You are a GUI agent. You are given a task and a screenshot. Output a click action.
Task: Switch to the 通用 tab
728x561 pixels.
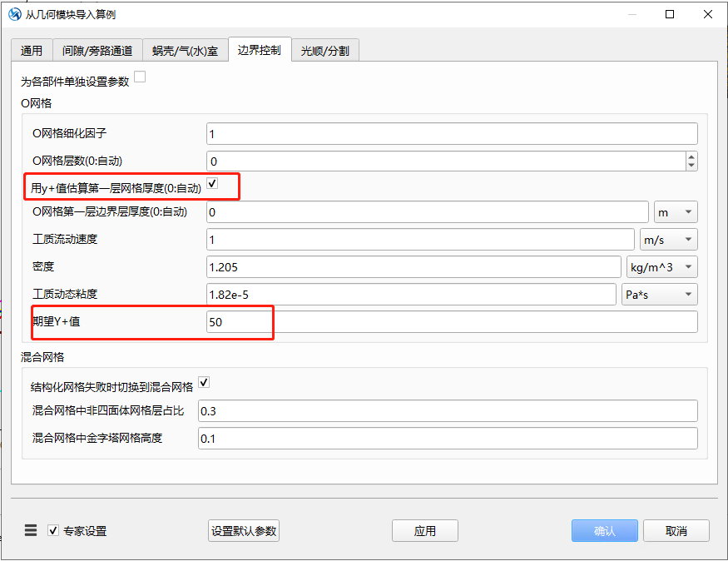pos(32,50)
